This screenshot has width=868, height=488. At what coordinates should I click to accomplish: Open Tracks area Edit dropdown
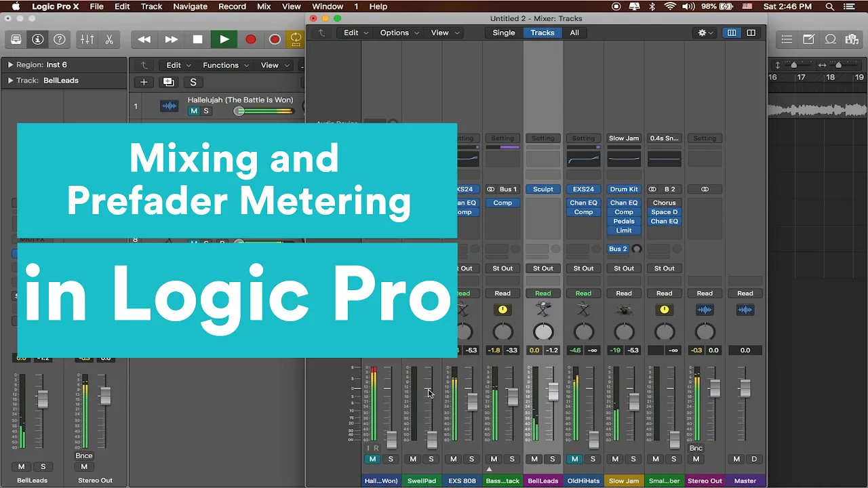179,65
